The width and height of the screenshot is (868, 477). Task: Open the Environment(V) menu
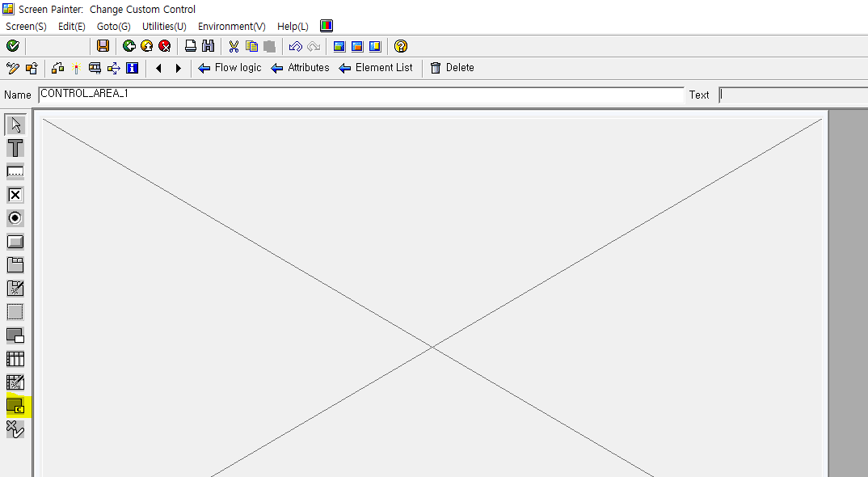click(232, 26)
